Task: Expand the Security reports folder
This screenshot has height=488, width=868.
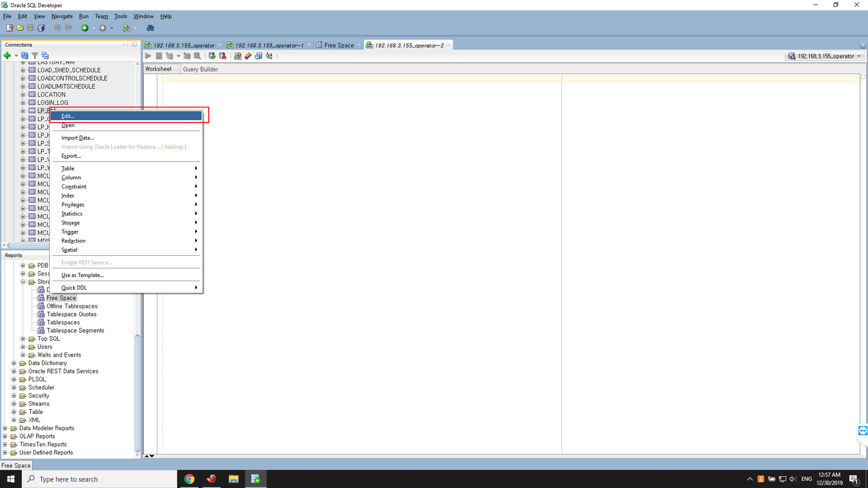Action: click(14, 396)
